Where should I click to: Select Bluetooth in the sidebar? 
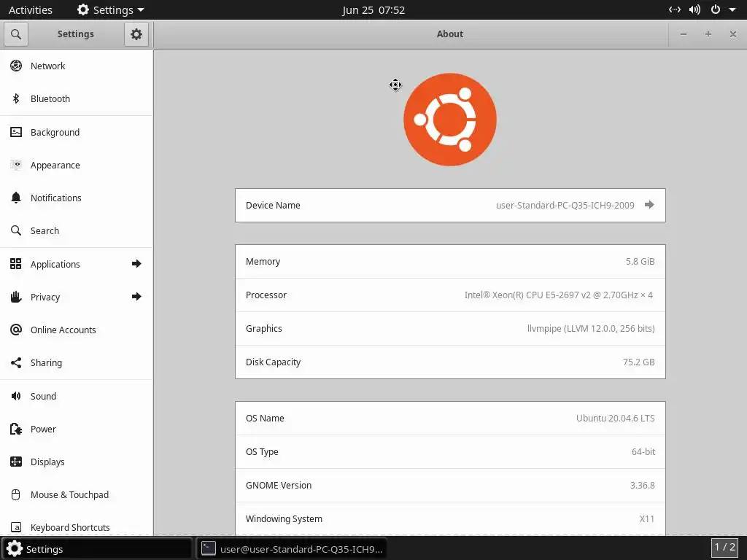pyautogui.click(x=77, y=98)
